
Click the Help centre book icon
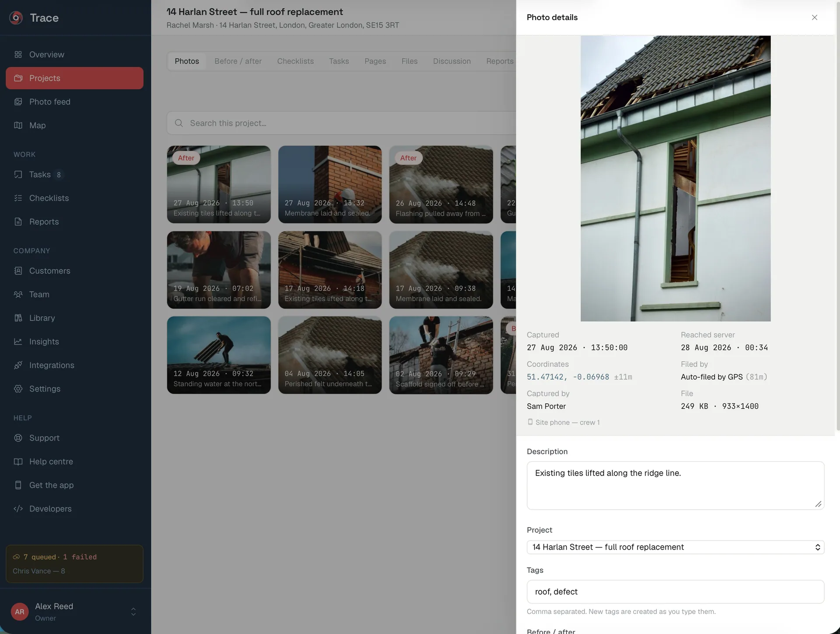click(x=18, y=462)
